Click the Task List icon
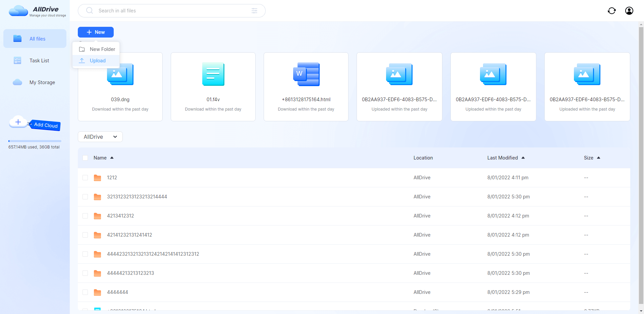Screen dimensions: 644x314 17,60
